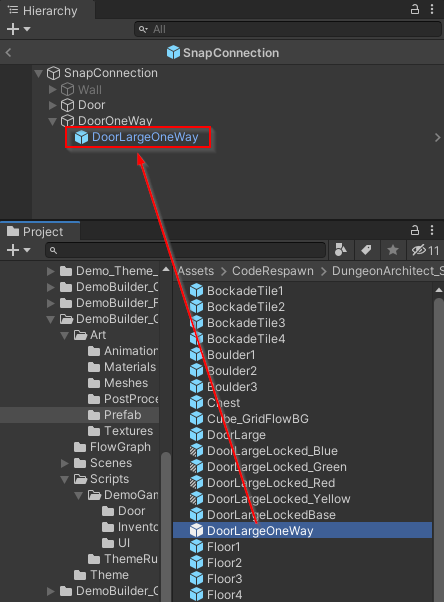Open the Project panel three-dot options menu
Viewport: 444px width, 602px height.
[432, 230]
